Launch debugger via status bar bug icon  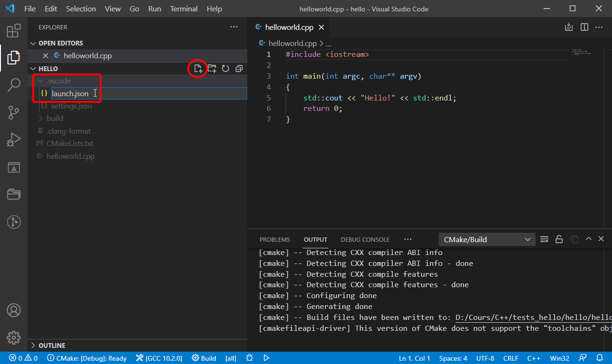coord(250,358)
